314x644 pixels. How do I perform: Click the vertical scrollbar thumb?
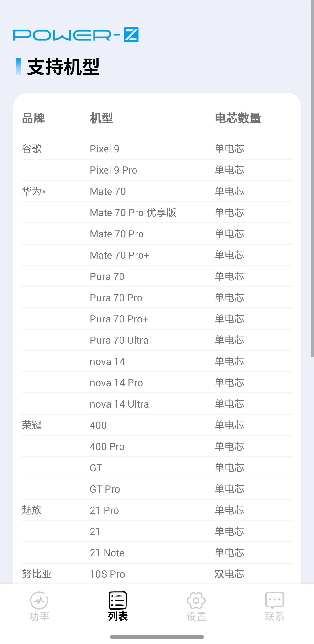(312, 179)
